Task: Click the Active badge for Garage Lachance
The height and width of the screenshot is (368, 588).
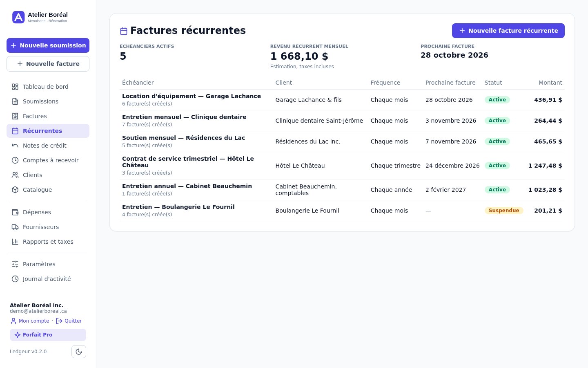Action: (497, 100)
